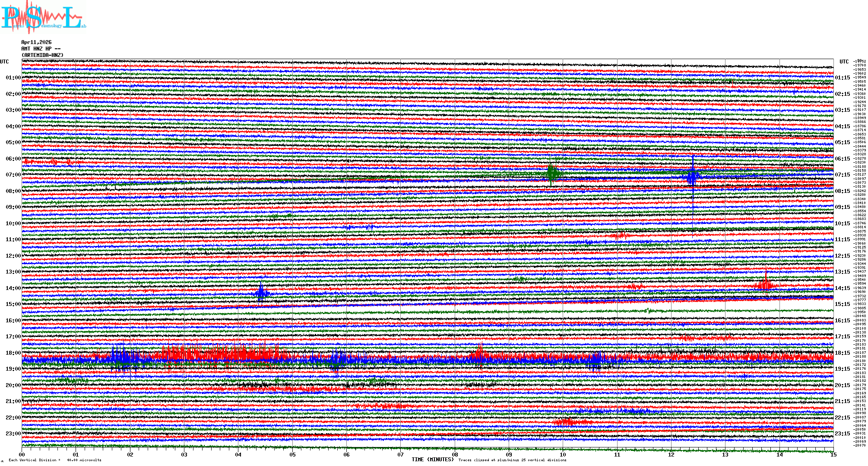Click the blue spike event near minute 12
Screen dimensions: 868x466
click(693, 176)
